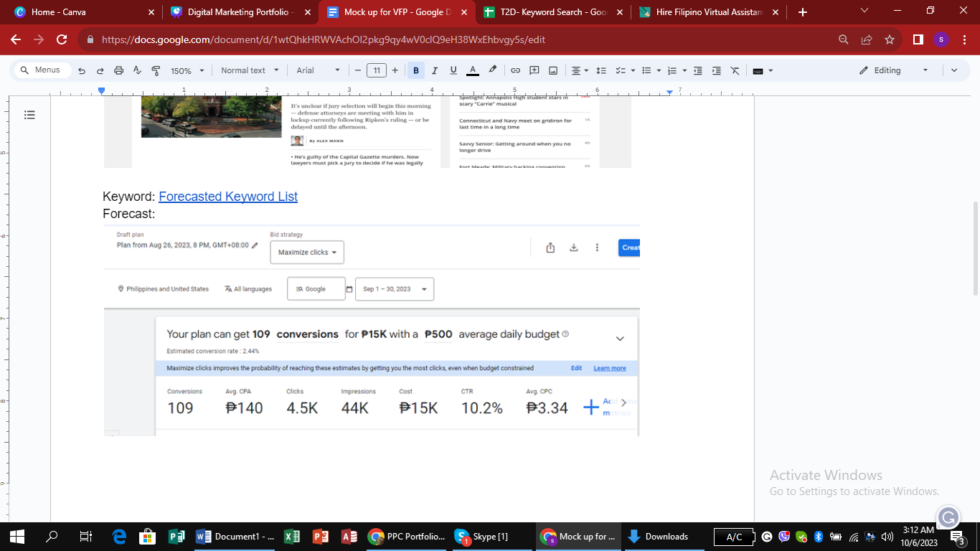Add a comment from the toolbar

click(x=534, y=70)
